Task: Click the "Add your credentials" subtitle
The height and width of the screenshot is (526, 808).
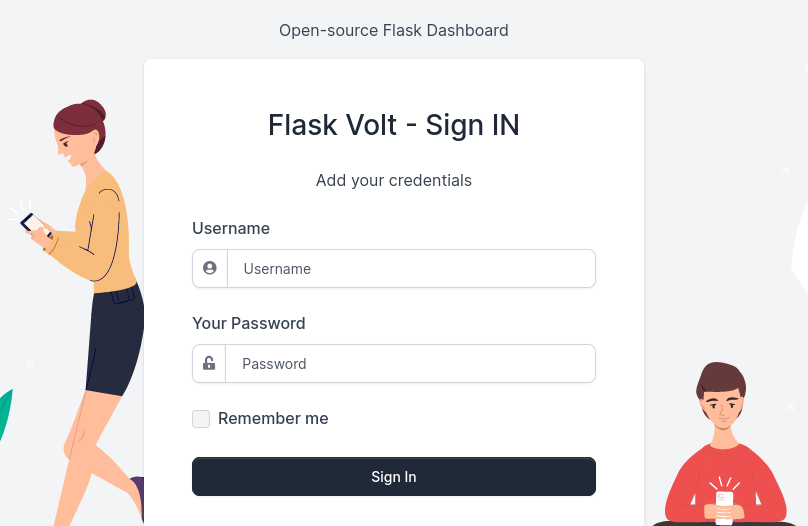Action: [394, 180]
